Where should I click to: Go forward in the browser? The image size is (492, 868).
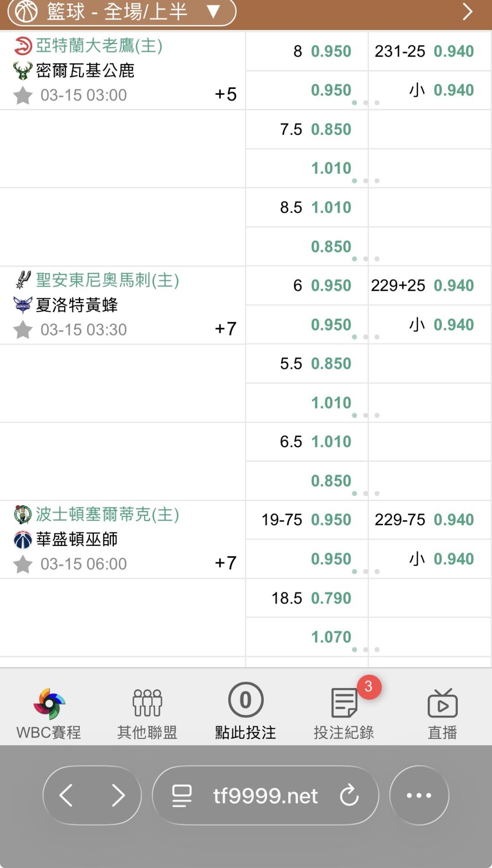point(118,795)
